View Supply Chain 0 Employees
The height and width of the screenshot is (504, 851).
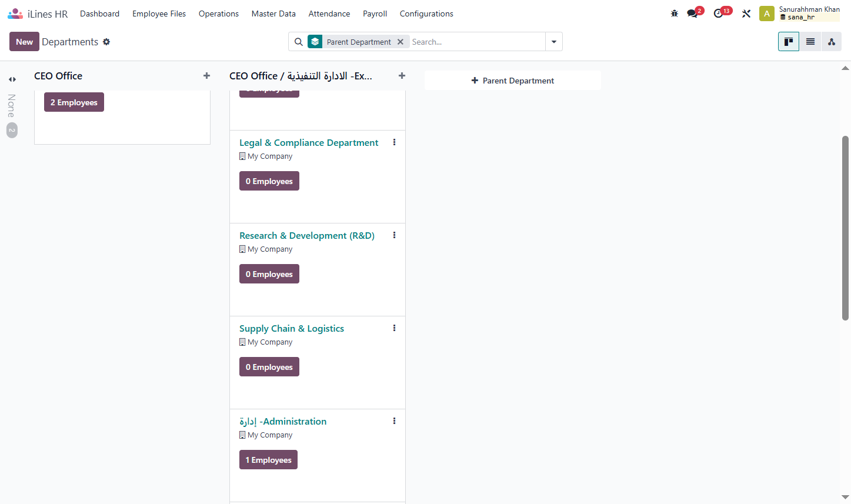[x=269, y=367]
